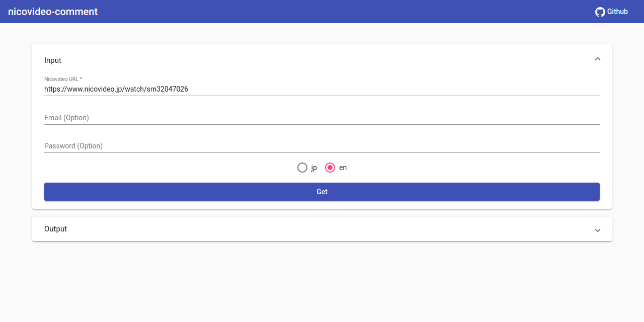Image resolution: width=644 pixels, height=322 pixels.
Task: Click the blue navigation bar
Action: [322, 11]
